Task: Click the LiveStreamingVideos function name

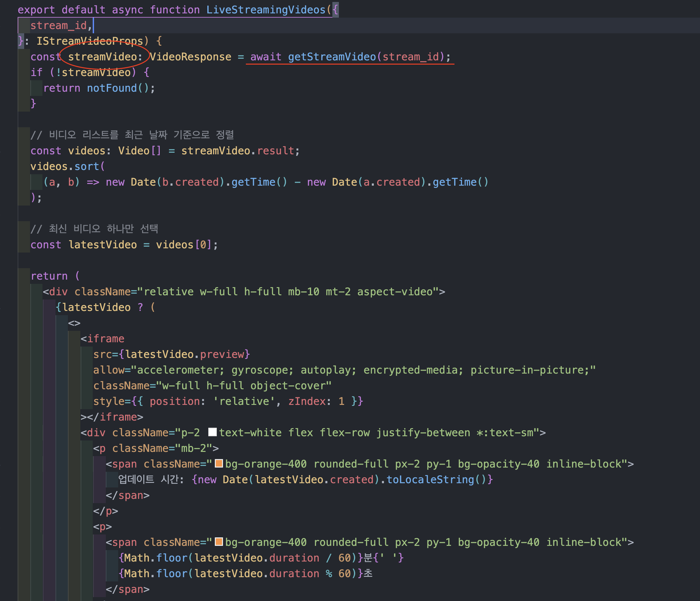Action: [266, 10]
